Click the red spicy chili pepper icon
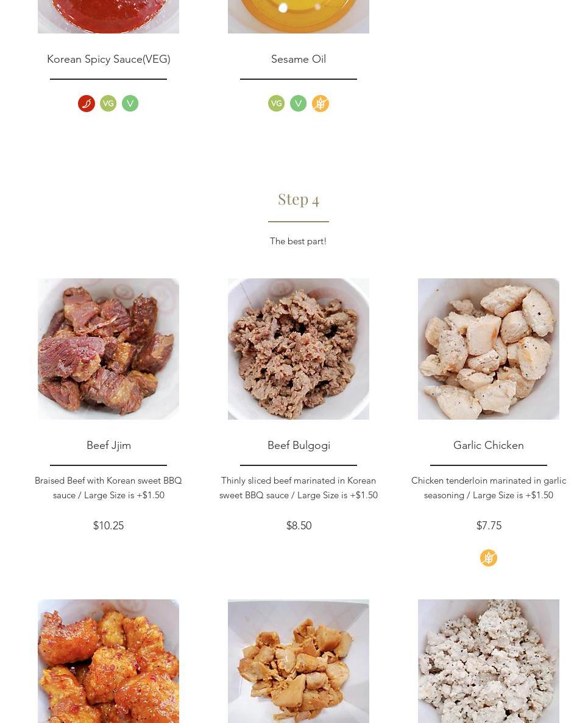The height and width of the screenshot is (723, 588). click(87, 104)
